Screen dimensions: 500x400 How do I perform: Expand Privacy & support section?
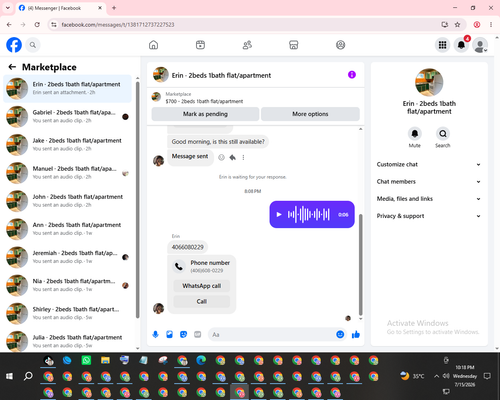click(429, 216)
